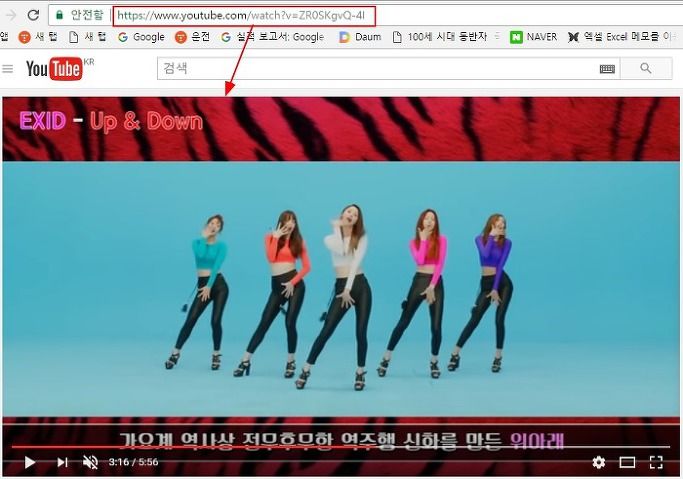Open video settings gear
Image resolution: width=683 pixels, height=479 pixels.
[599, 462]
